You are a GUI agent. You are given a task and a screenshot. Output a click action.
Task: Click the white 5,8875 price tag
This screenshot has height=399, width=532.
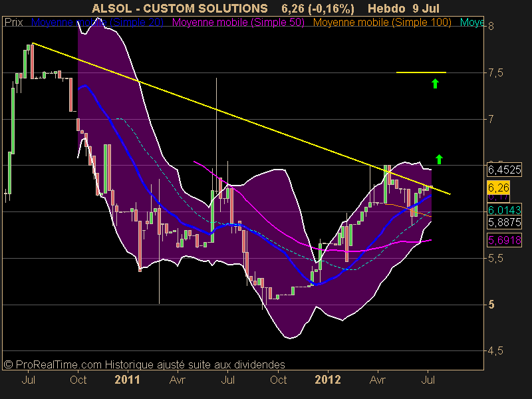click(x=504, y=223)
